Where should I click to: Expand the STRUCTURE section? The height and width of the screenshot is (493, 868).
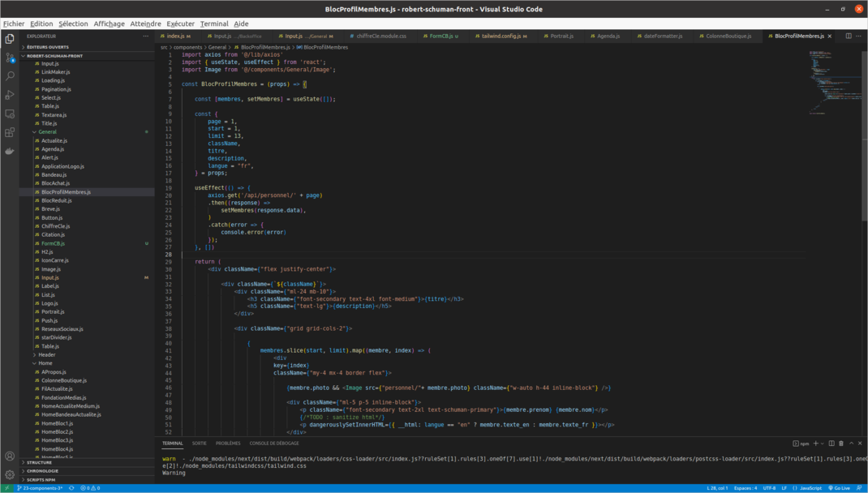click(39, 462)
